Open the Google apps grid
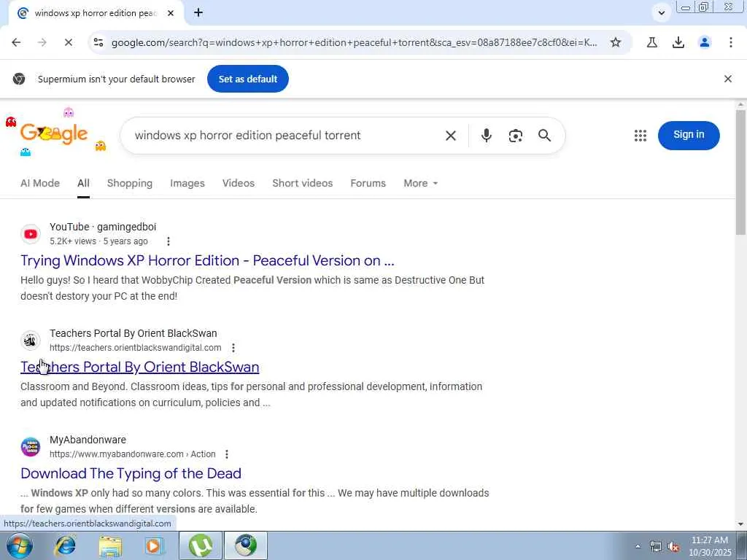This screenshot has height=560, width=747. 640,136
